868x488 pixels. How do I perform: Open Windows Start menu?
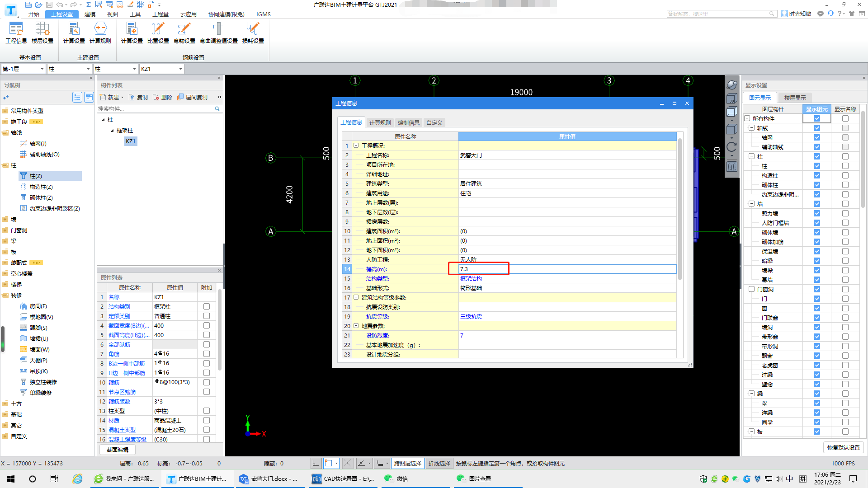tap(11, 479)
